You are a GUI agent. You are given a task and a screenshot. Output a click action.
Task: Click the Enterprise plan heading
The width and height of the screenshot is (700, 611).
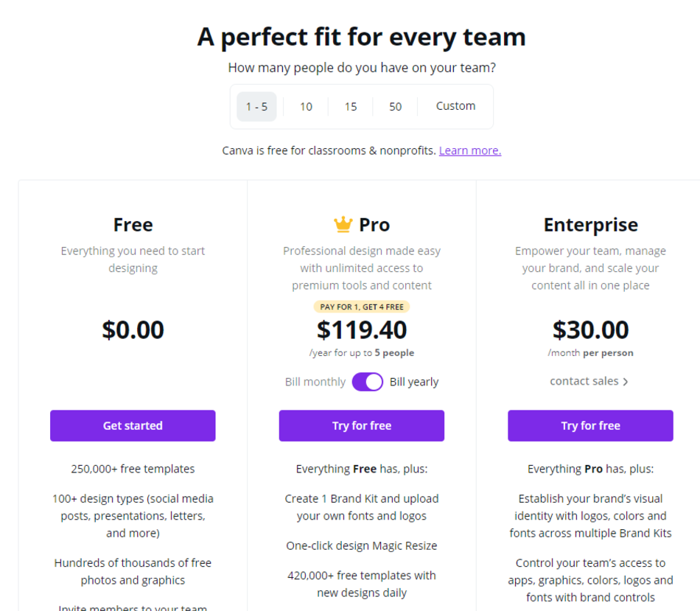pos(591,225)
